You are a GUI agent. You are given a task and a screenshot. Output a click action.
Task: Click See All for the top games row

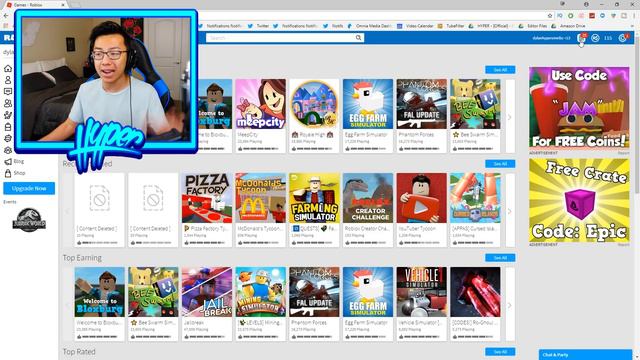[500, 70]
